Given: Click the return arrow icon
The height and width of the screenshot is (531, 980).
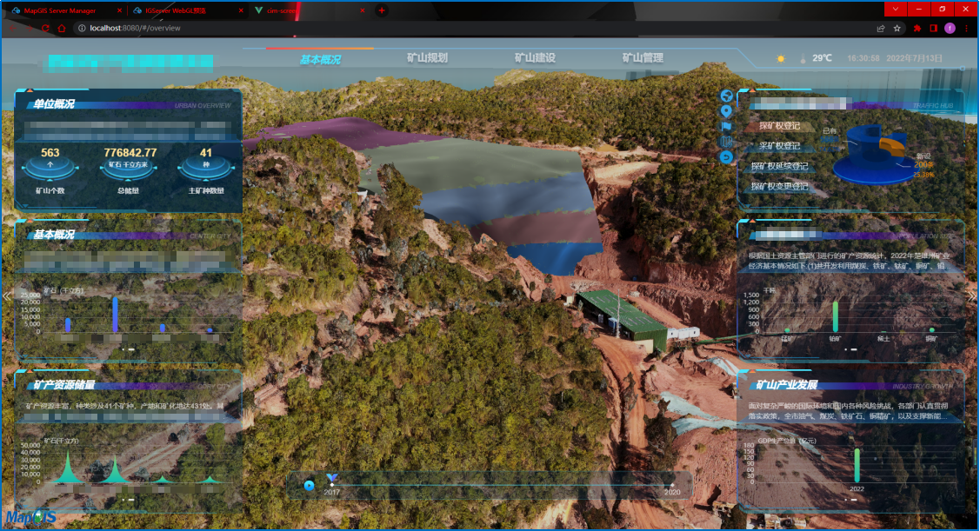Looking at the screenshot, I should 727,157.
